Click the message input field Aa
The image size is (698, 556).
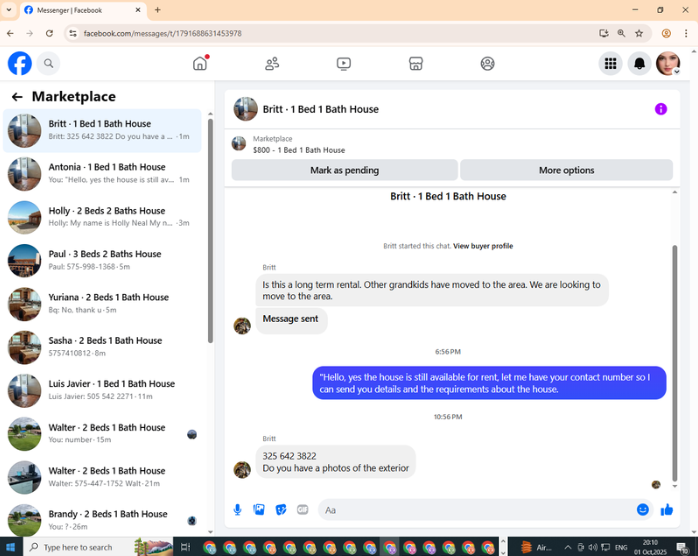point(476,510)
